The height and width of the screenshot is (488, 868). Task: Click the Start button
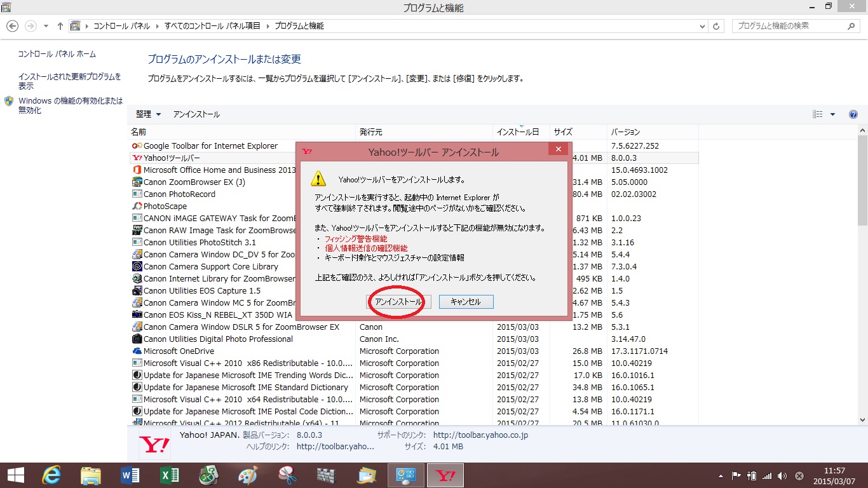[15, 475]
